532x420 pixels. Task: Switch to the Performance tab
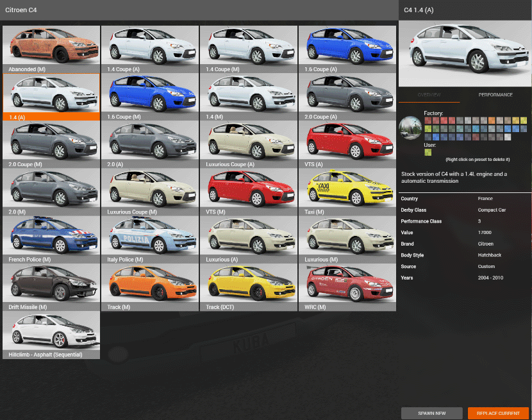tap(495, 95)
